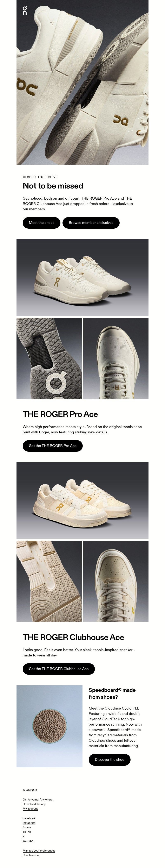Click the On logo in hero image

(x=25, y=10)
